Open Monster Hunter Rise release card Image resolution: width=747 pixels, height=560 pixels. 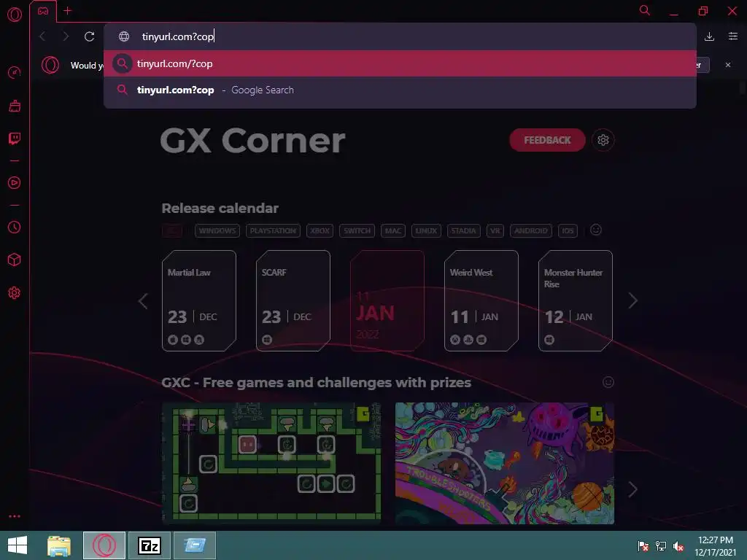pyautogui.click(x=576, y=301)
